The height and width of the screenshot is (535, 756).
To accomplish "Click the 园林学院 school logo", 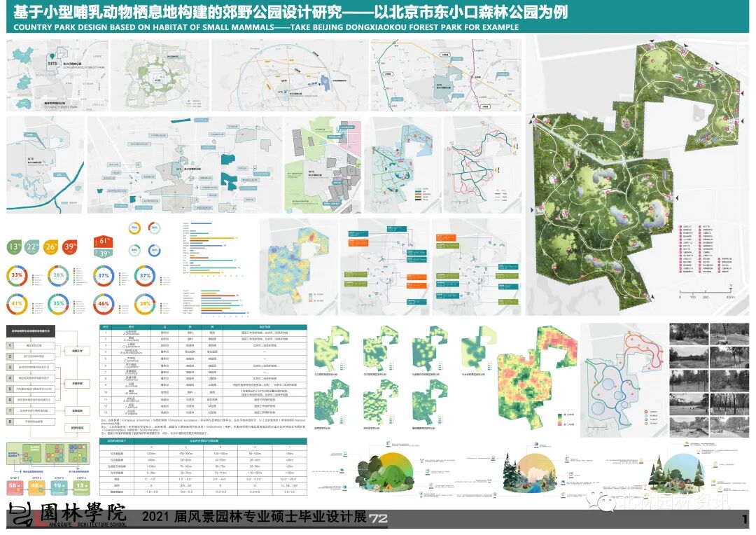I will tap(67, 515).
